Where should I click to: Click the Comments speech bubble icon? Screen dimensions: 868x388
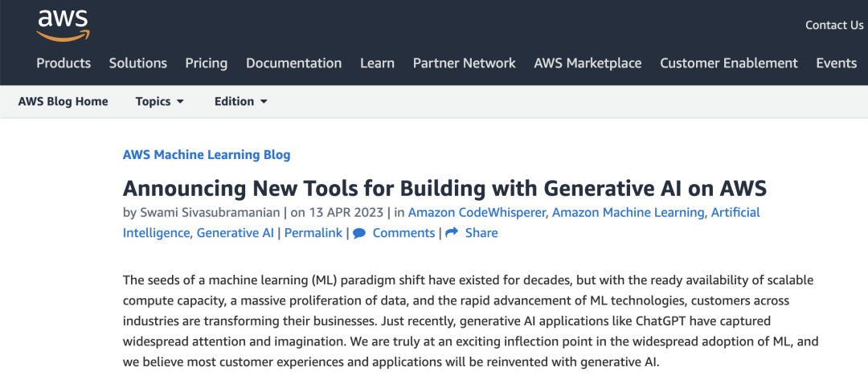pyautogui.click(x=359, y=233)
